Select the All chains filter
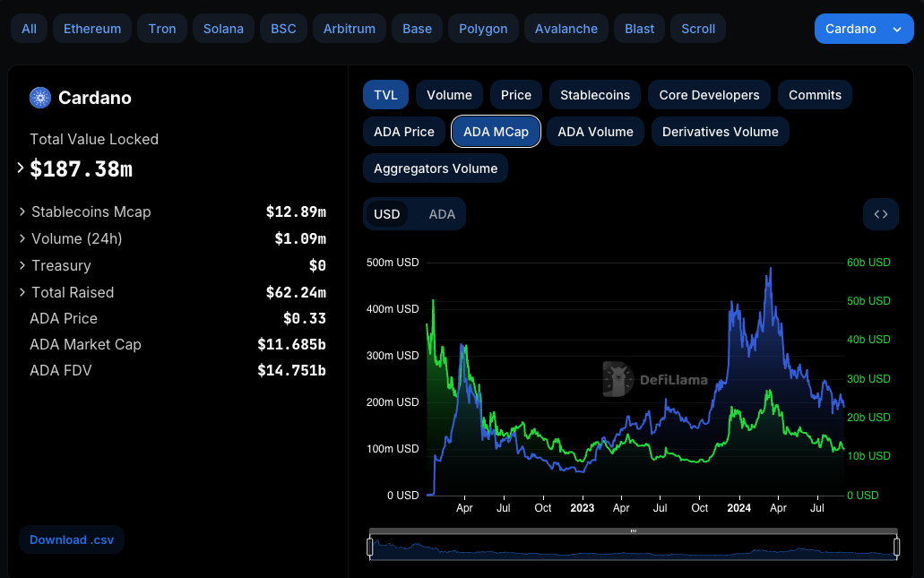The height and width of the screenshot is (578, 924). pos(29,29)
